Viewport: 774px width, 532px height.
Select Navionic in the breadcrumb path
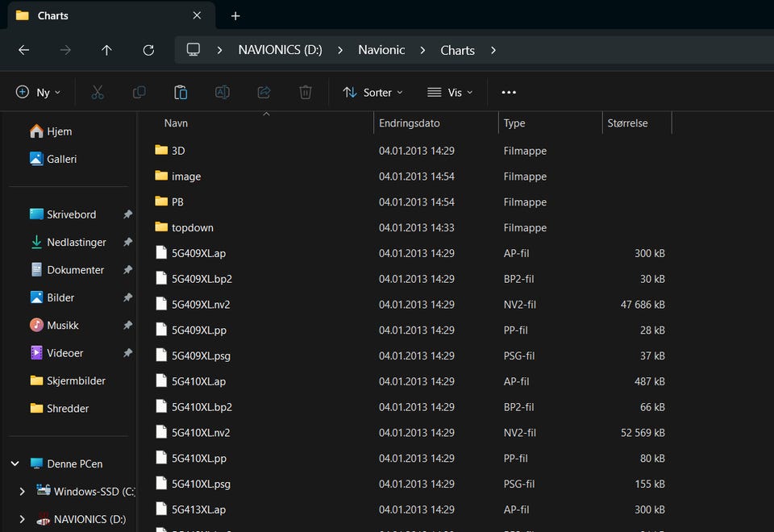coord(381,50)
